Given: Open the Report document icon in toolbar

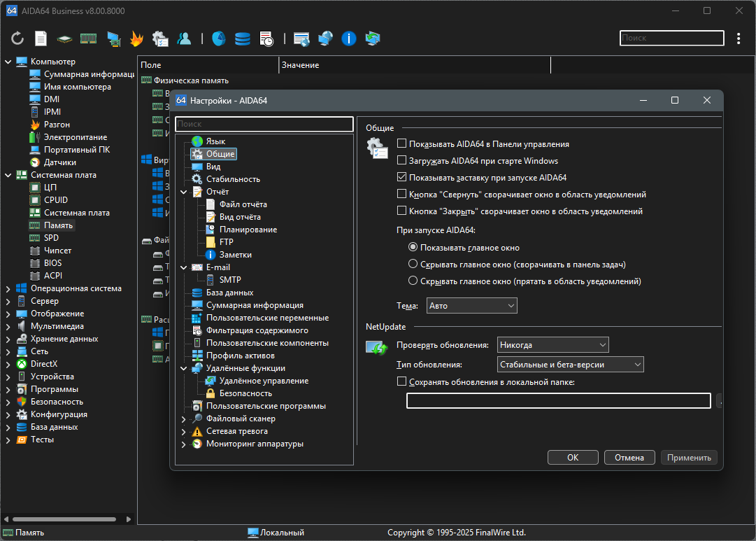Looking at the screenshot, I should coord(41,38).
